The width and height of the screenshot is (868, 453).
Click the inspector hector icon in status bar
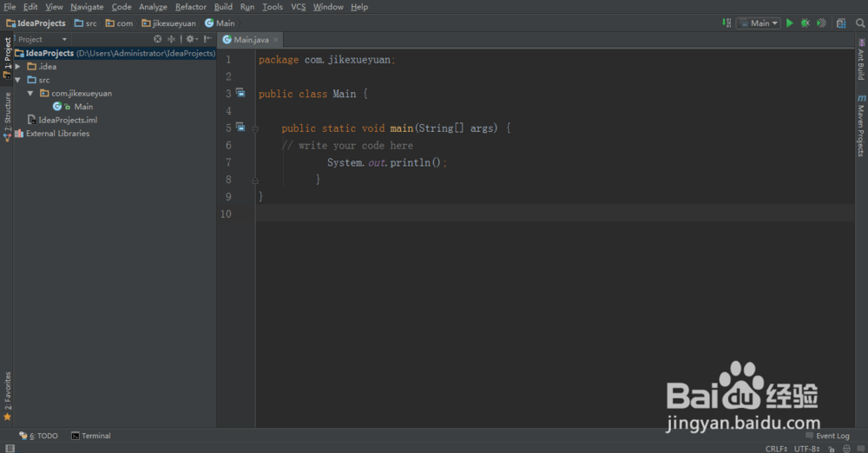(846, 449)
